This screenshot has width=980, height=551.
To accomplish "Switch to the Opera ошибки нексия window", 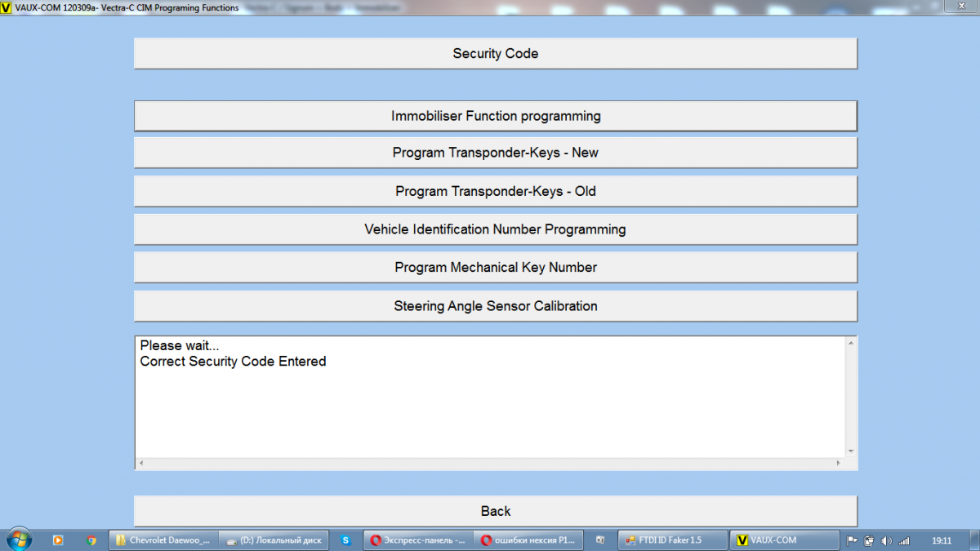I will coord(528,540).
